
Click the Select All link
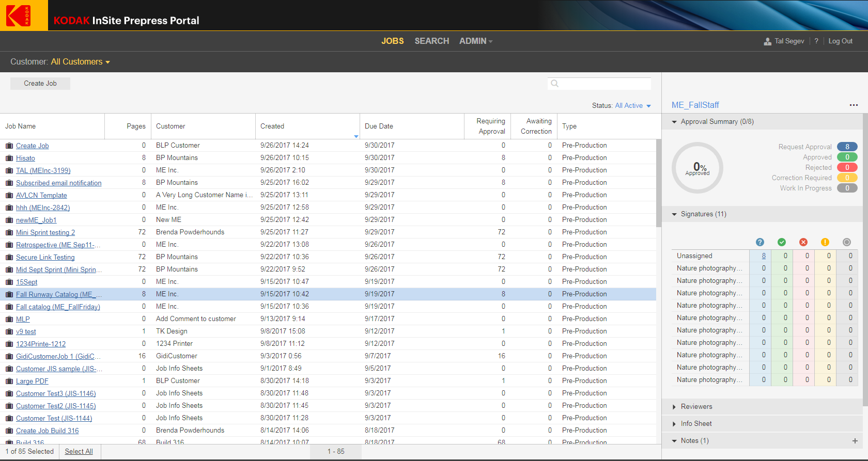[x=79, y=452]
